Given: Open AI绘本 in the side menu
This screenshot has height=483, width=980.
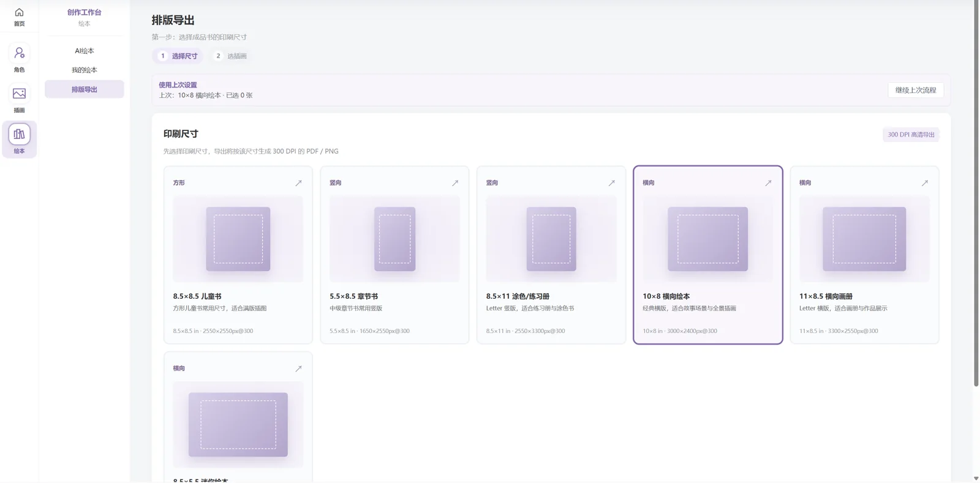Looking at the screenshot, I should point(85,51).
